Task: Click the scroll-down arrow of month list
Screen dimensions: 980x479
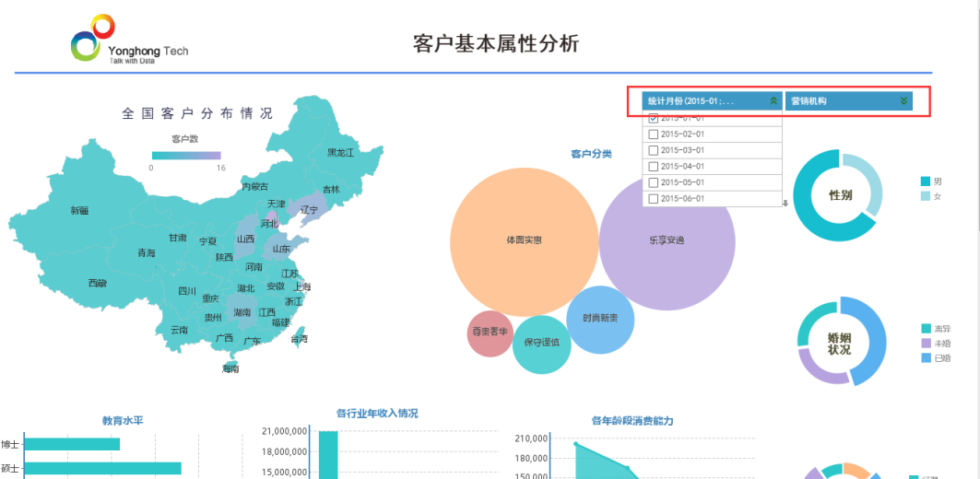Action: tap(785, 203)
